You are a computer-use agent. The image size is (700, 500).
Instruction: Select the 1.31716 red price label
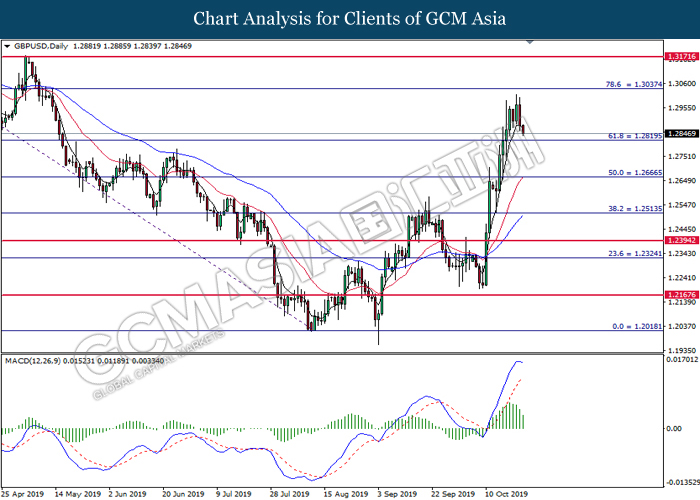(x=682, y=56)
